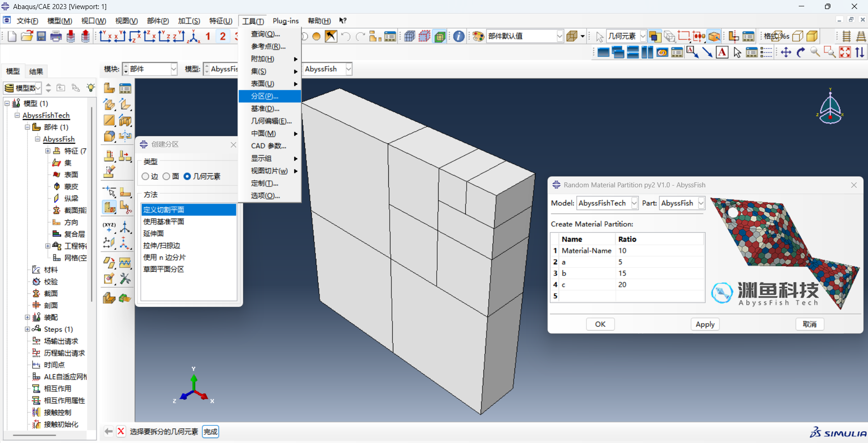Click the Redo arrow in toolbar
Viewport: 868px width, 443px height.
(361, 36)
